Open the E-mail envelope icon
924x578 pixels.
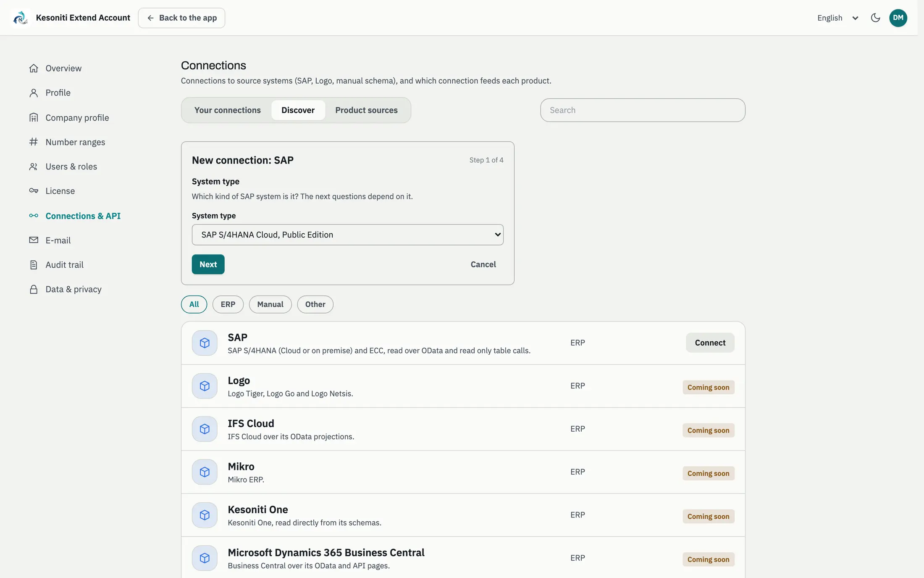(x=34, y=240)
